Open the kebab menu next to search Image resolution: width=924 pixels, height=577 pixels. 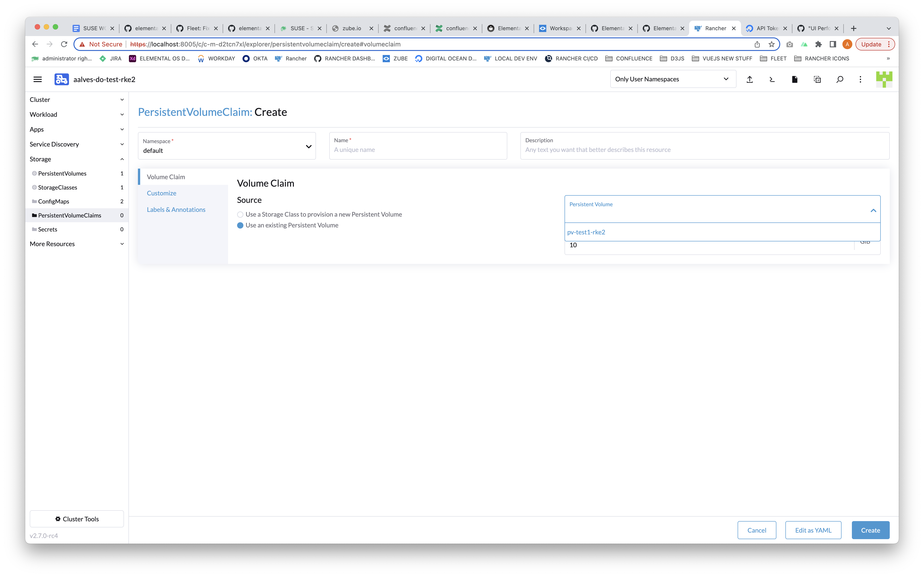860,79
